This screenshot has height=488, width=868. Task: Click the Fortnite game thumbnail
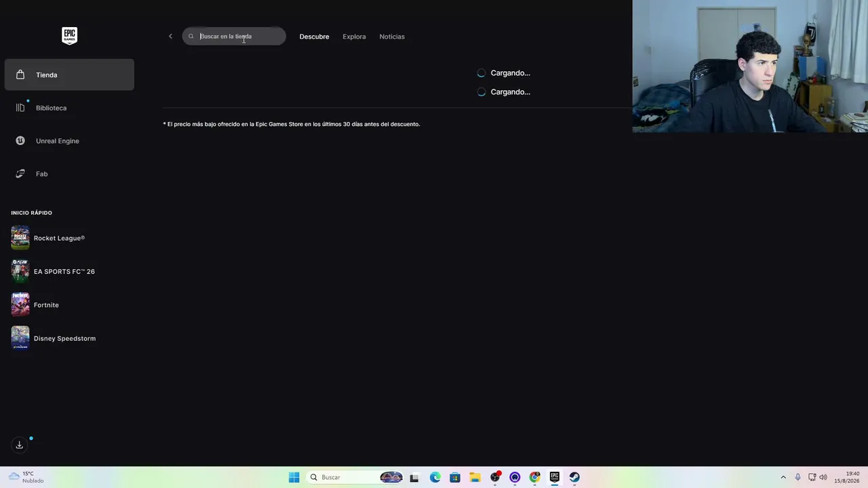[x=20, y=305]
